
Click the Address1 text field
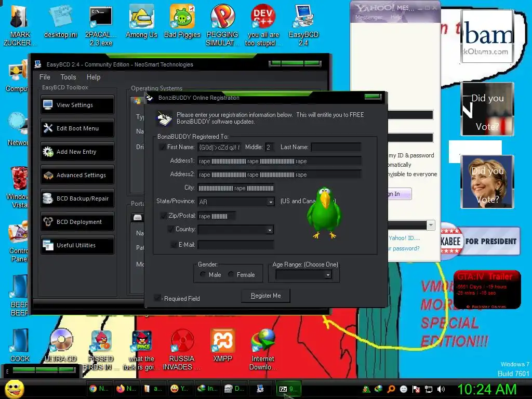click(279, 161)
